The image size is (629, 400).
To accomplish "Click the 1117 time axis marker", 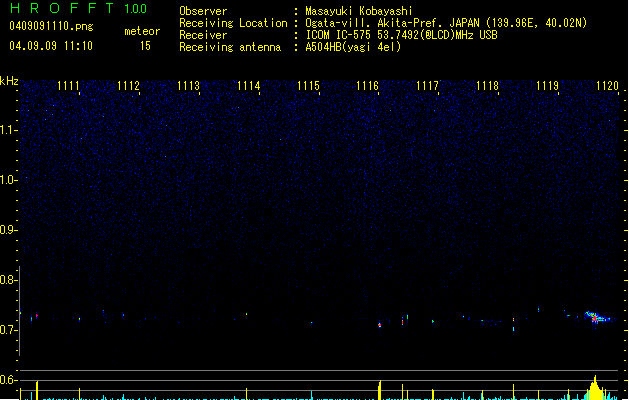I will click(x=427, y=86).
